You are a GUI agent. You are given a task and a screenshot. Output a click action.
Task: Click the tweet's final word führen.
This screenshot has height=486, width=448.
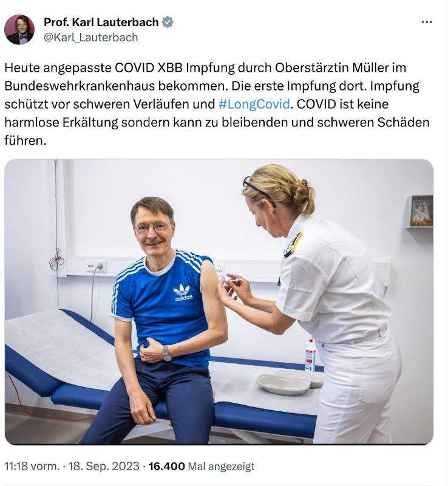25,141
